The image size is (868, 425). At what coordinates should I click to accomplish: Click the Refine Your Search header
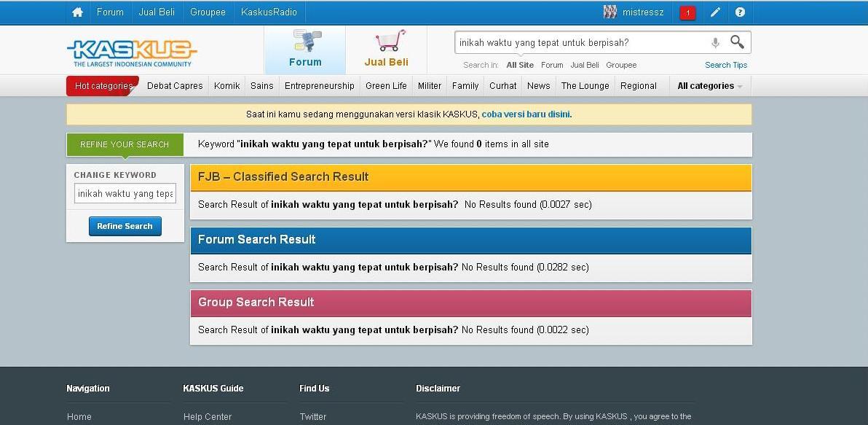[125, 144]
